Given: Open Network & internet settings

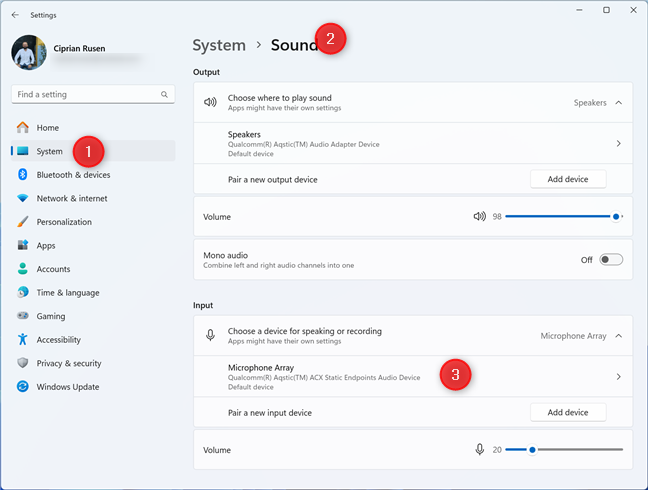Looking at the screenshot, I should (71, 198).
